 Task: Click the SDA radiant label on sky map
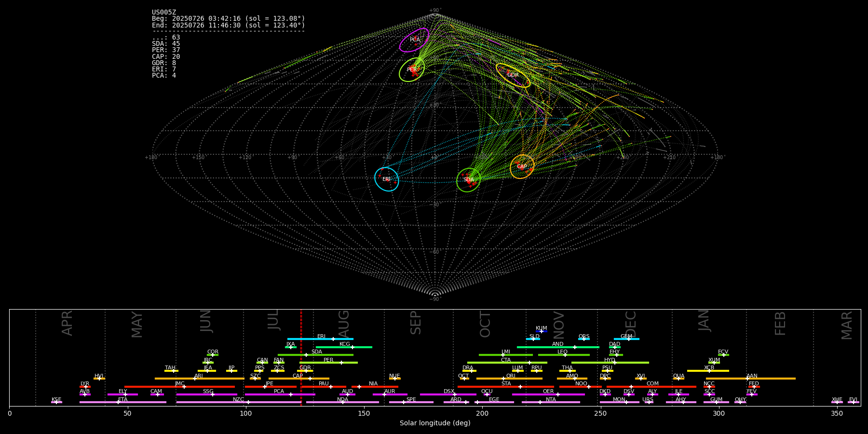[469, 179]
